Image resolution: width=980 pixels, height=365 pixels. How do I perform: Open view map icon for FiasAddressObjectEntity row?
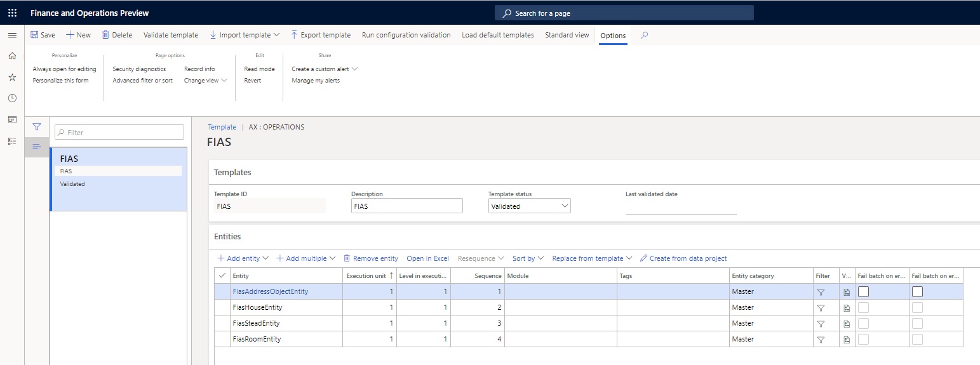(x=847, y=292)
